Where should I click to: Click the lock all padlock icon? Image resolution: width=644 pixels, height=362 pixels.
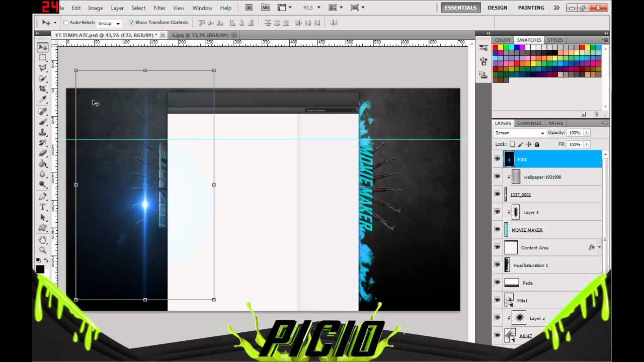tap(537, 144)
